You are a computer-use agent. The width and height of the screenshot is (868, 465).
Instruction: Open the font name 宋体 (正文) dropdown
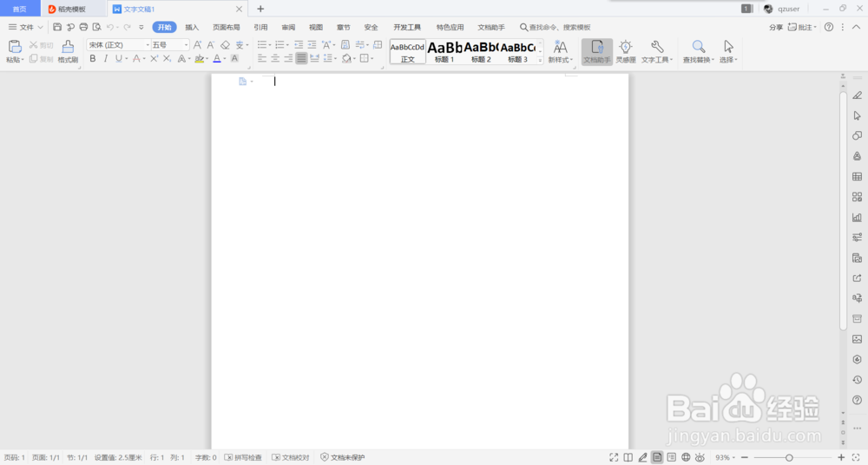(x=148, y=45)
